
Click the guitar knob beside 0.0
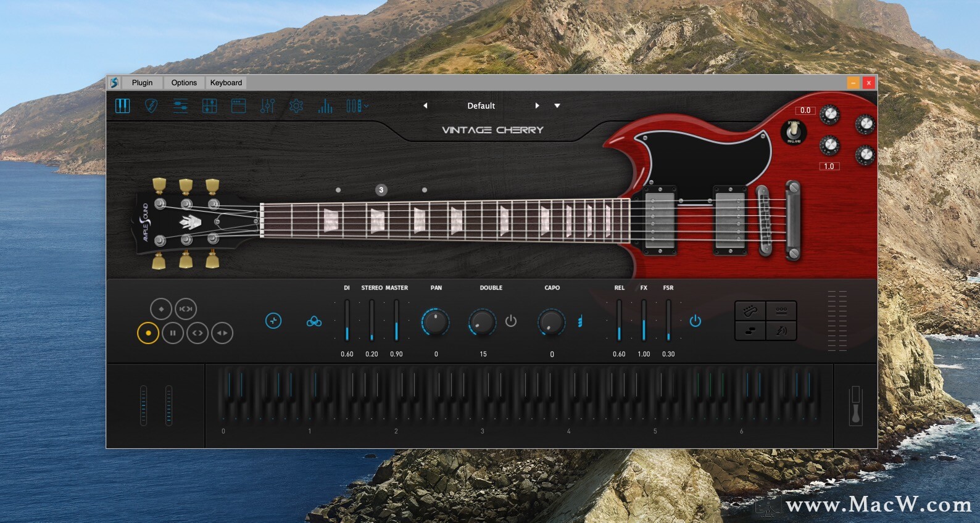click(x=830, y=114)
